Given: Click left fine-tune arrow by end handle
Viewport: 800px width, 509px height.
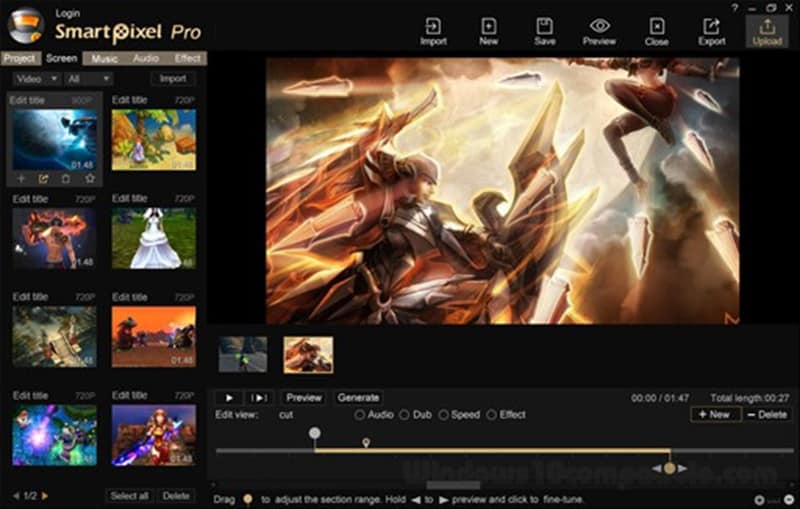Looking at the screenshot, I should tap(657, 468).
